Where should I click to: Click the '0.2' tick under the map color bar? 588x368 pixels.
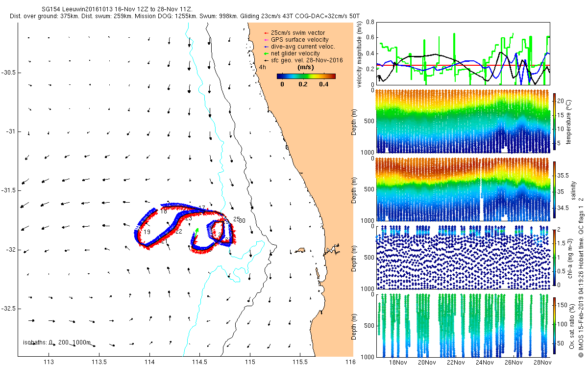point(303,84)
